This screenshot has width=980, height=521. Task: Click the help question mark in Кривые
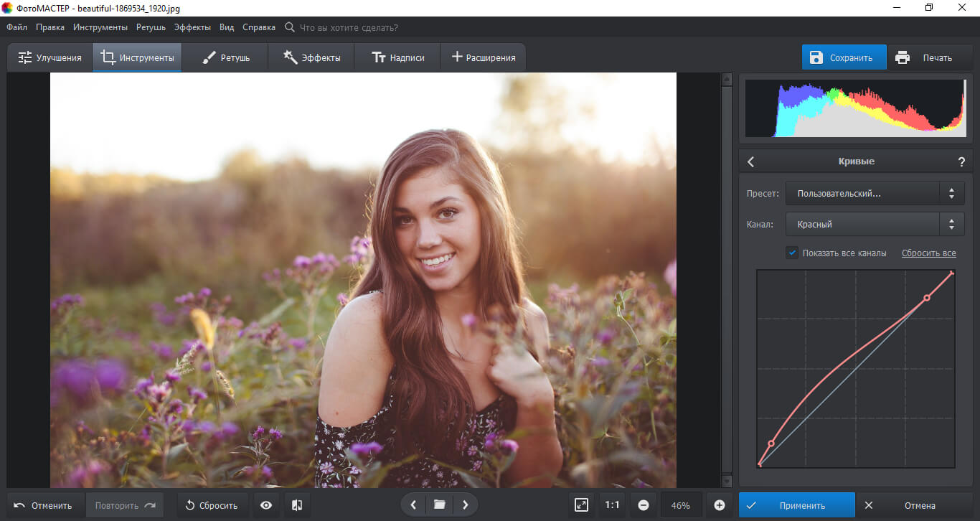(x=961, y=162)
